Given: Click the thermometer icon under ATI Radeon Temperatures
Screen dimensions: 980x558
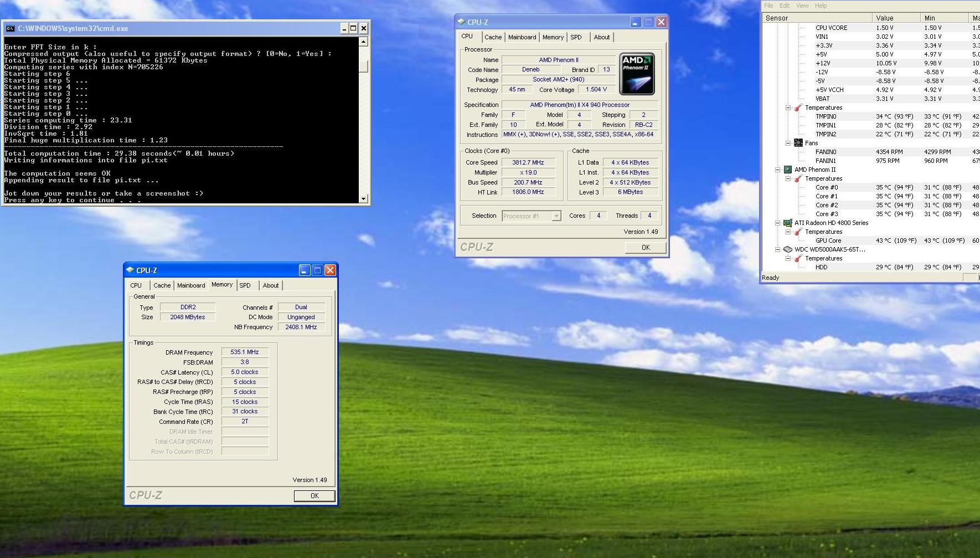Looking at the screenshot, I should pos(798,232).
